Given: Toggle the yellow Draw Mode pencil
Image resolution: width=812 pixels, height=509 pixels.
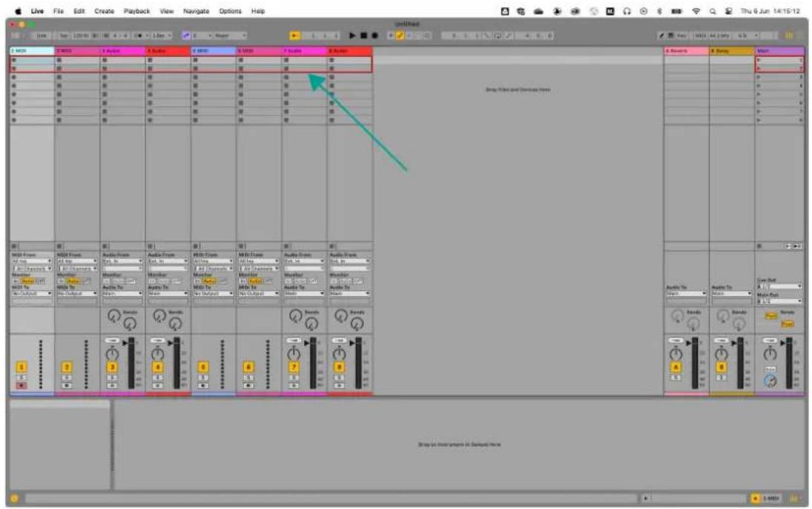Looking at the screenshot, I should [x=400, y=36].
